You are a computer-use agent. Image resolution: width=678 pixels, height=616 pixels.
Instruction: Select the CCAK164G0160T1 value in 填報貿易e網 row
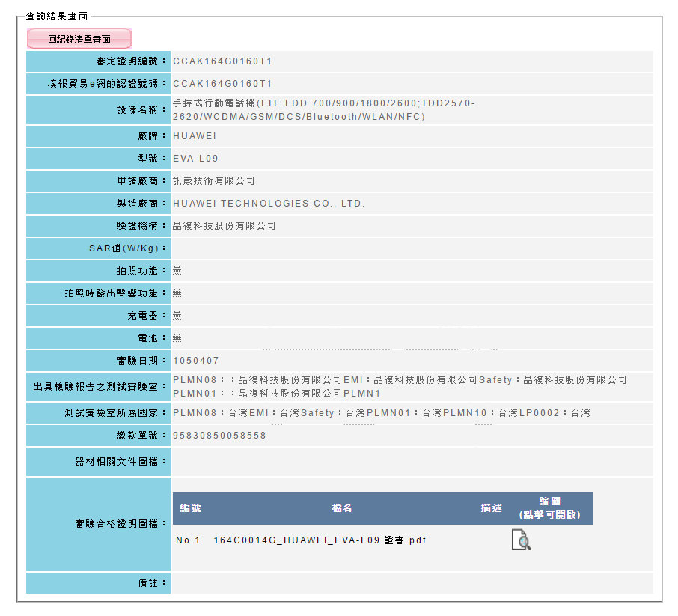(x=222, y=84)
